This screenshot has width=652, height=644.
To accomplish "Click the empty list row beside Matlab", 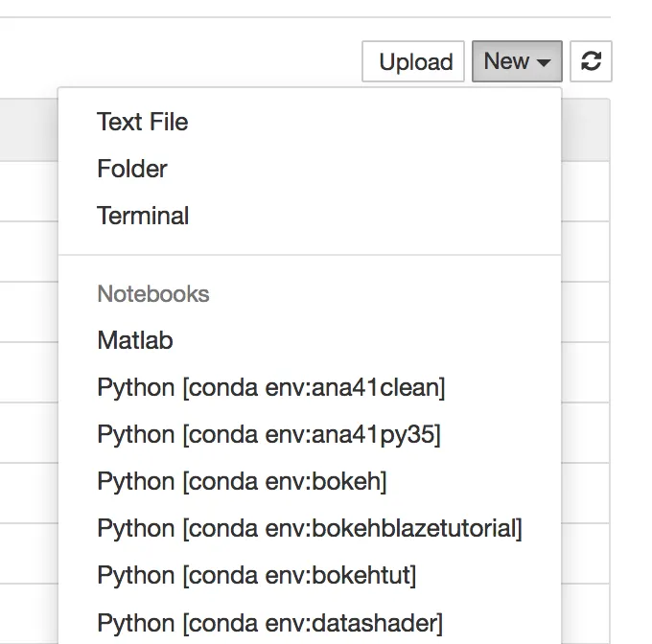I will coord(29,372).
